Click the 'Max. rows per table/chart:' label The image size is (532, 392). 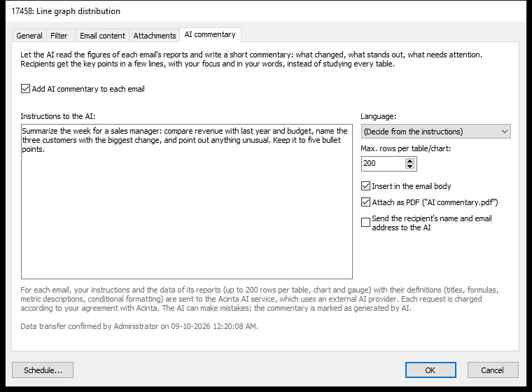point(406,148)
